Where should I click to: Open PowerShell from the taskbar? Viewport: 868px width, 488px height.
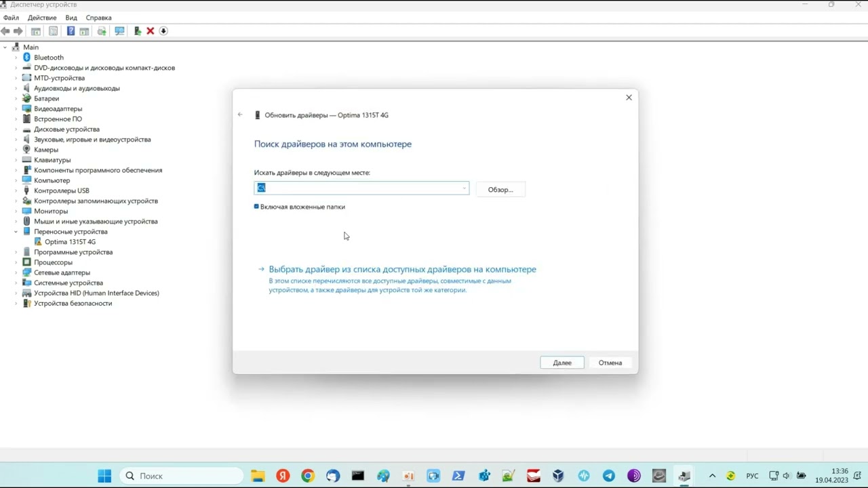458,476
